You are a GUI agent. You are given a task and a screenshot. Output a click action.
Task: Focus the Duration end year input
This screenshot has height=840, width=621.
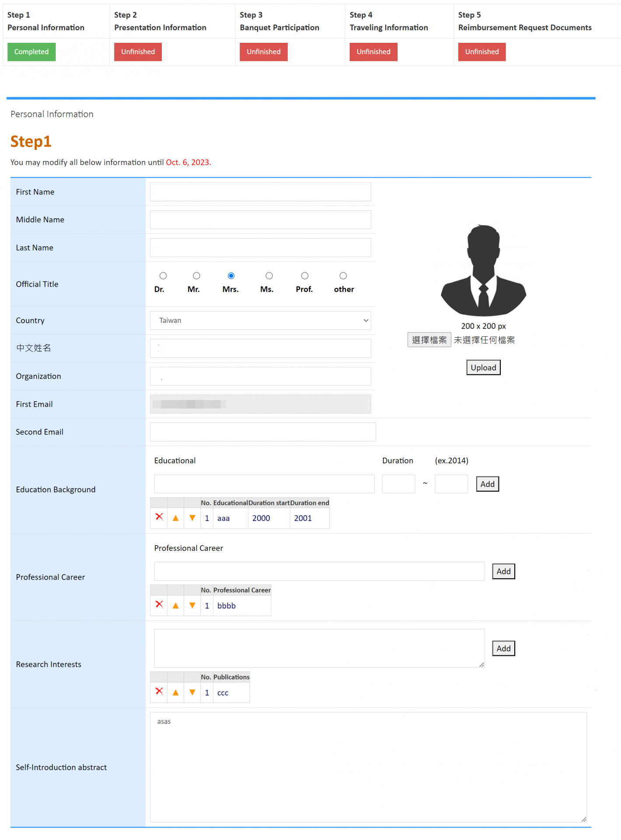[x=451, y=484]
